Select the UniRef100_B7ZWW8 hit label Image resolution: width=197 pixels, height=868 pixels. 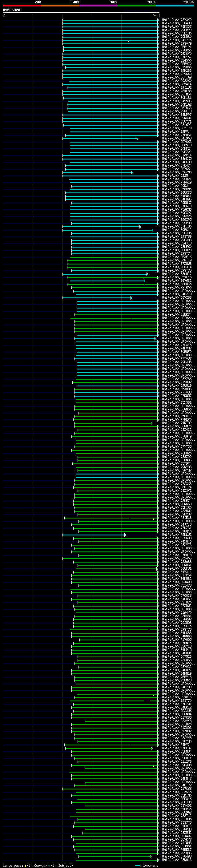point(177,264)
